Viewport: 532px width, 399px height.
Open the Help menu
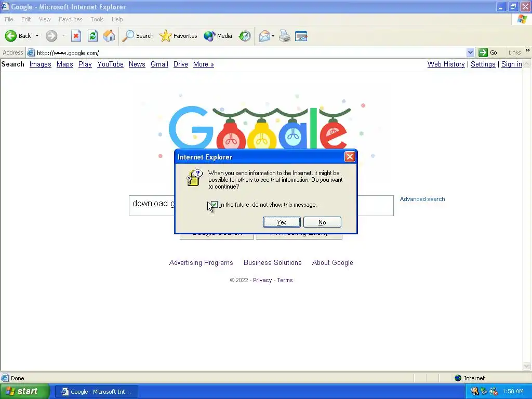click(117, 19)
